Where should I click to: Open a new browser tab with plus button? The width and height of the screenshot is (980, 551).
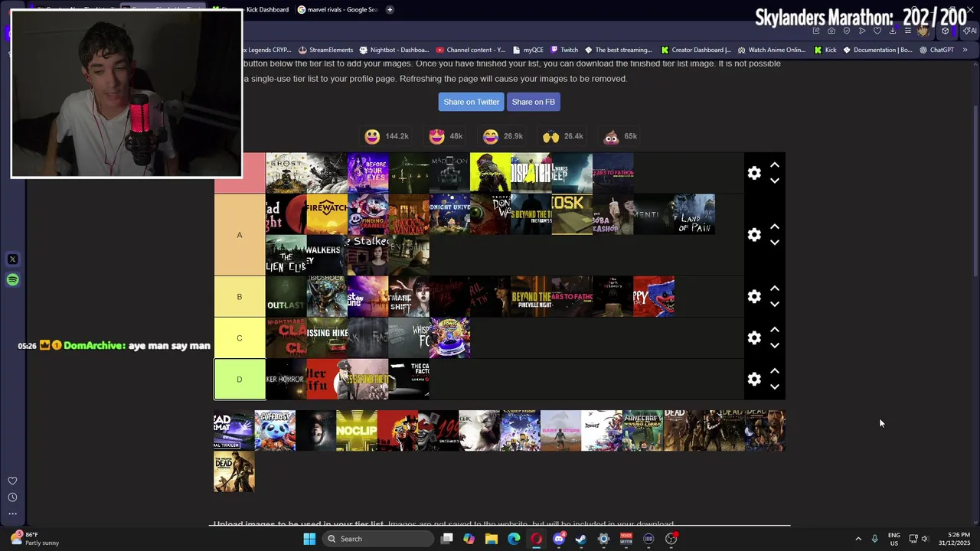click(390, 10)
